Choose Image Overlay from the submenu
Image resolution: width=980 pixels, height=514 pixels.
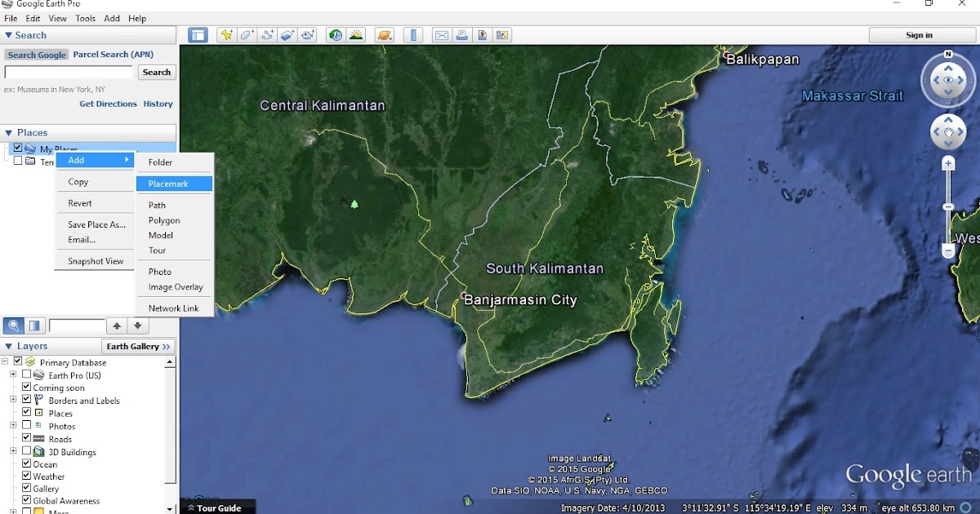click(x=174, y=286)
